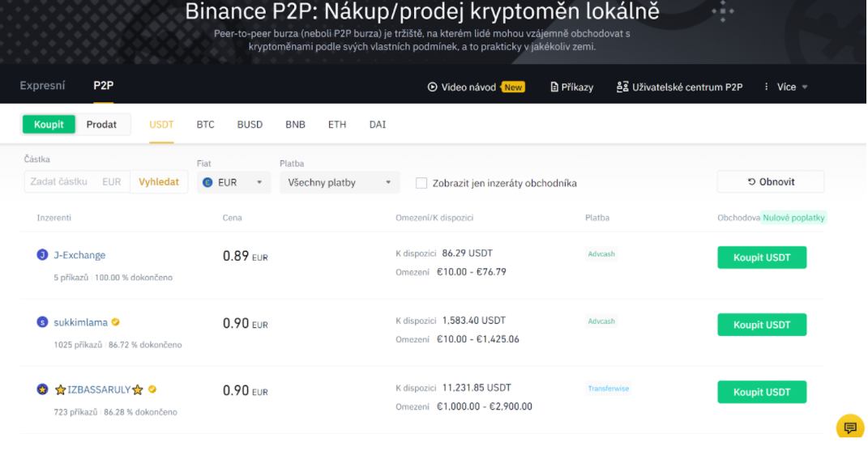Switch to the BNB tab

coord(295,125)
